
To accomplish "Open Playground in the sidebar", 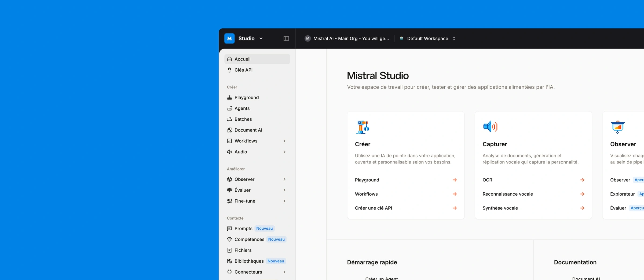I will [257, 97].
